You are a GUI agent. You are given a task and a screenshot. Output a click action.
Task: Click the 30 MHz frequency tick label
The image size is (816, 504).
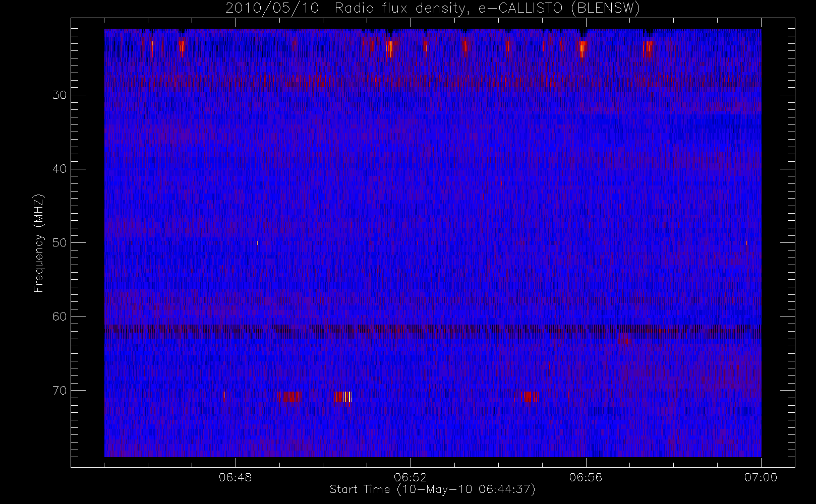tap(60, 95)
